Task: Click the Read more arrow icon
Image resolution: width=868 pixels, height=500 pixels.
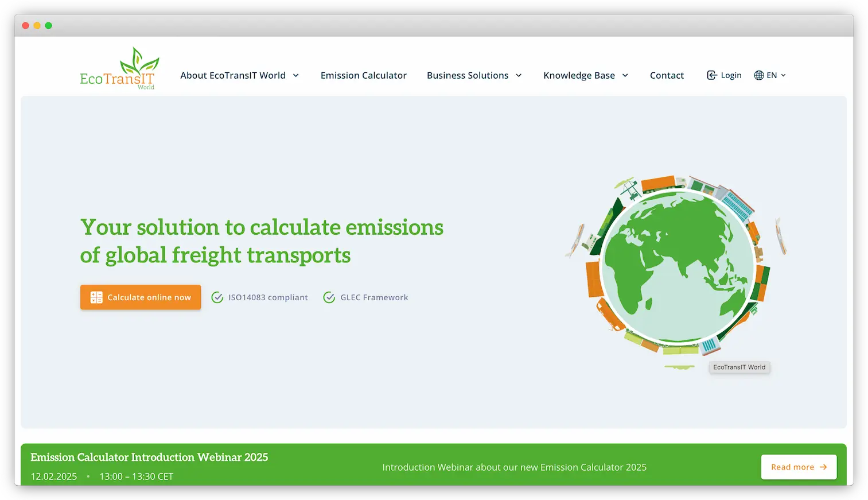Action: (823, 467)
